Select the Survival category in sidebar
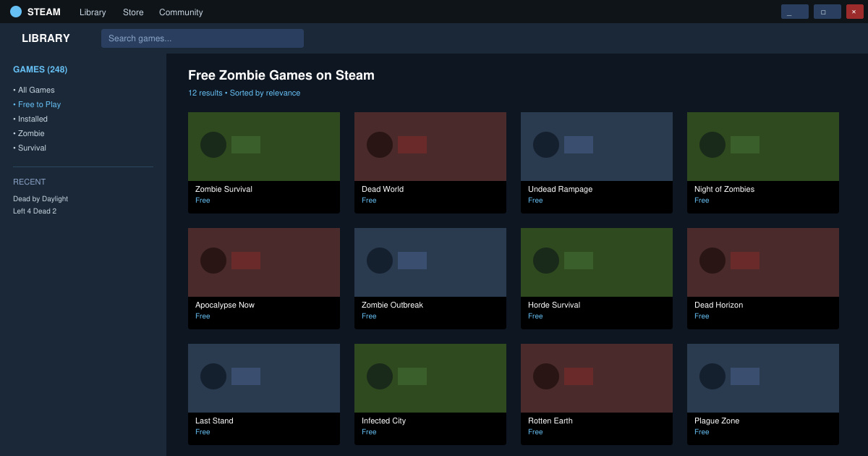The image size is (868, 456). tap(30, 148)
